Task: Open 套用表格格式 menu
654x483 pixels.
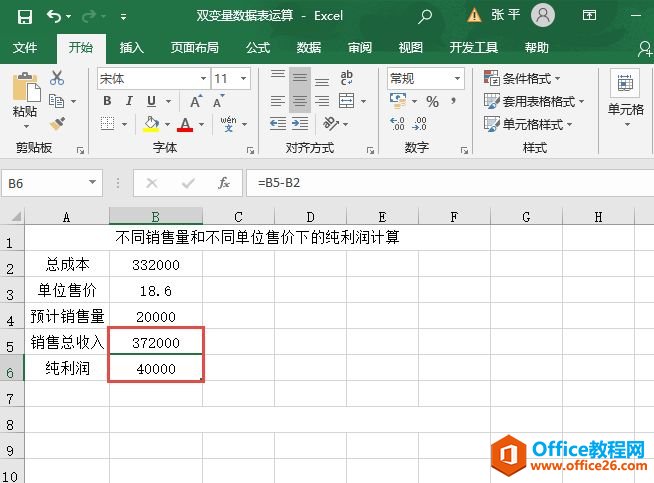Action: coord(534,101)
